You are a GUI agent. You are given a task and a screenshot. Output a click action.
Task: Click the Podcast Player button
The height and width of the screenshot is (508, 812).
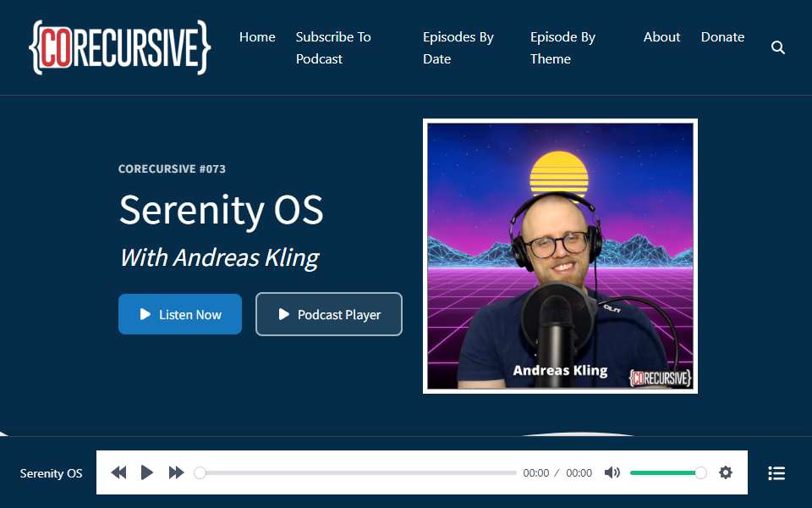pyautogui.click(x=329, y=314)
